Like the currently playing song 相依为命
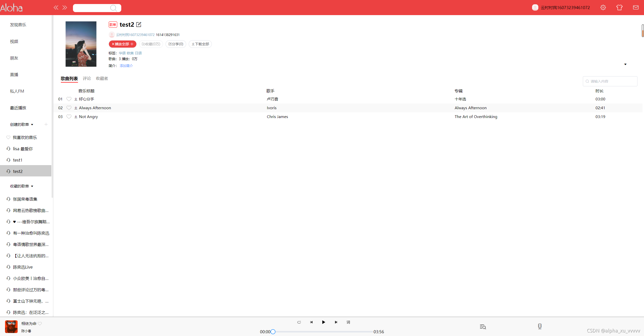644x336 pixels. pos(40,324)
